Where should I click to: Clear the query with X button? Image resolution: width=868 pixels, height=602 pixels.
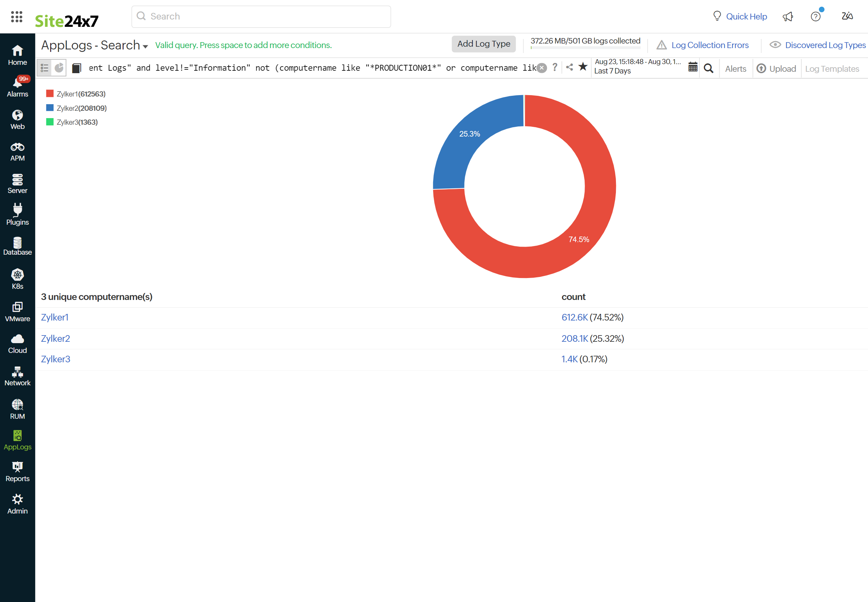542,68
